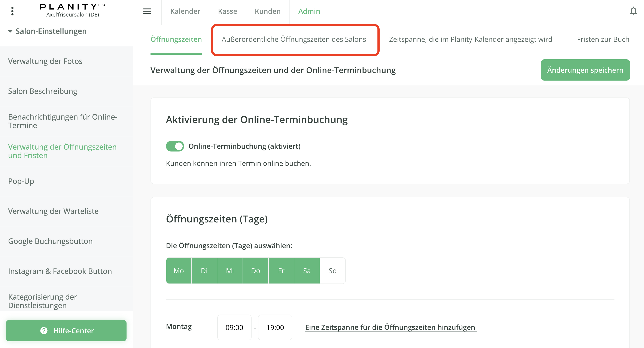Click the hamburger menu icon
644x348 pixels.
147,11
